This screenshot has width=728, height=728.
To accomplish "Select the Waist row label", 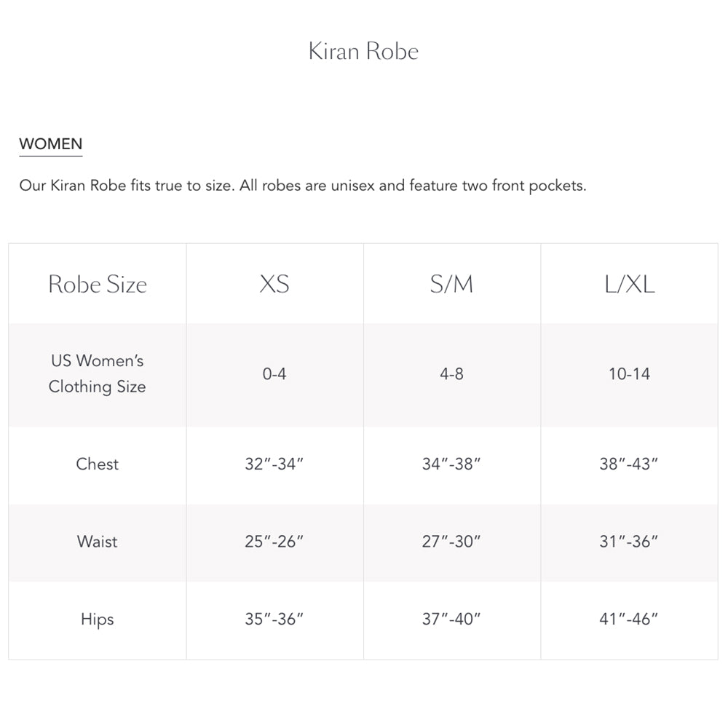I will pyautogui.click(x=98, y=542).
